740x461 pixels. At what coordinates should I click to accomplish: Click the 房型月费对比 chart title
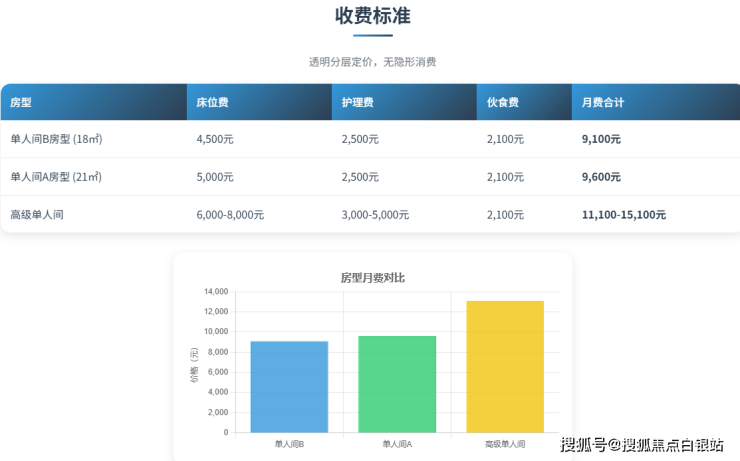(x=373, y=277)
